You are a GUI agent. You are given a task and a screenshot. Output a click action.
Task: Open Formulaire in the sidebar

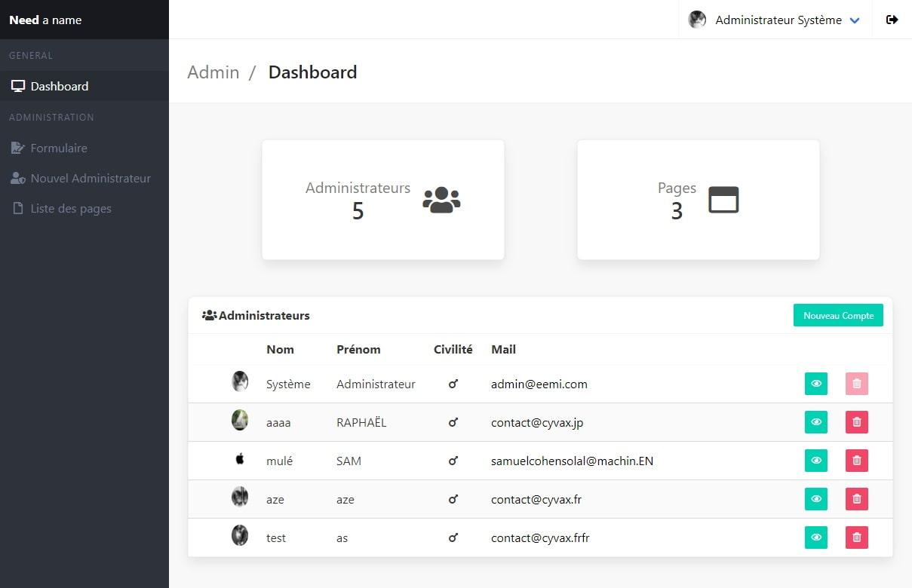pos(59,148)
